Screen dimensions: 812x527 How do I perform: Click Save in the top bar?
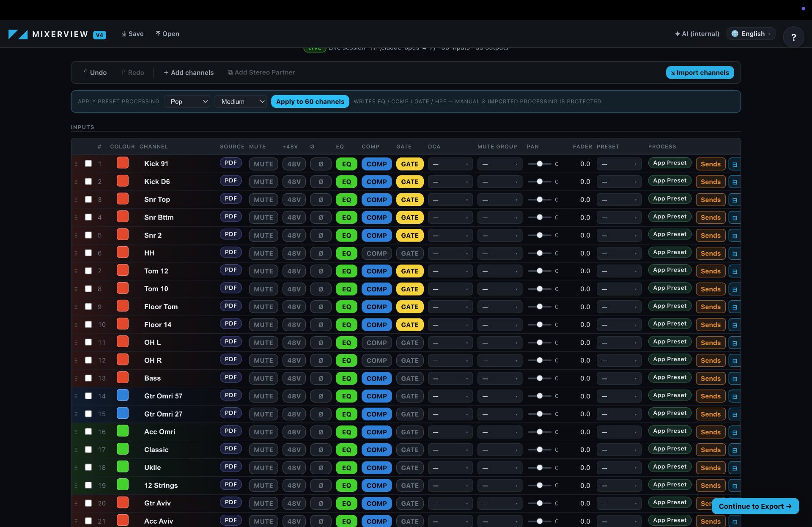(x=132, y=34)
